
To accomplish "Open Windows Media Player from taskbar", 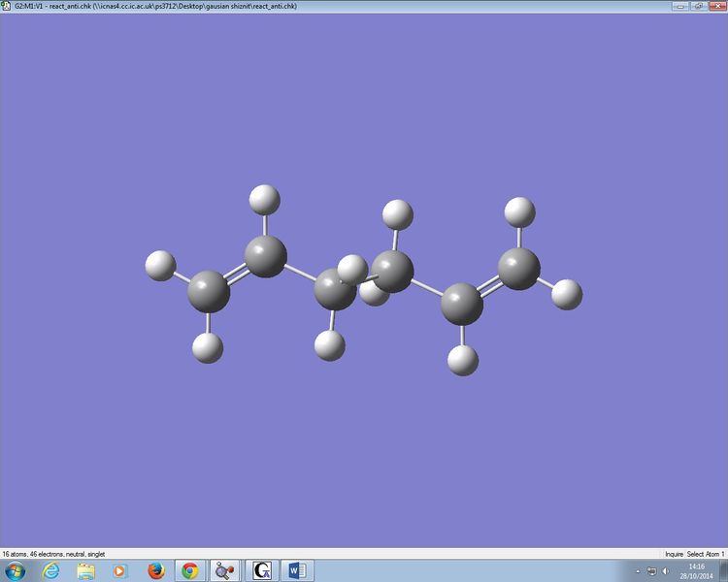I will pyautogui.click(x=119, y=571).
